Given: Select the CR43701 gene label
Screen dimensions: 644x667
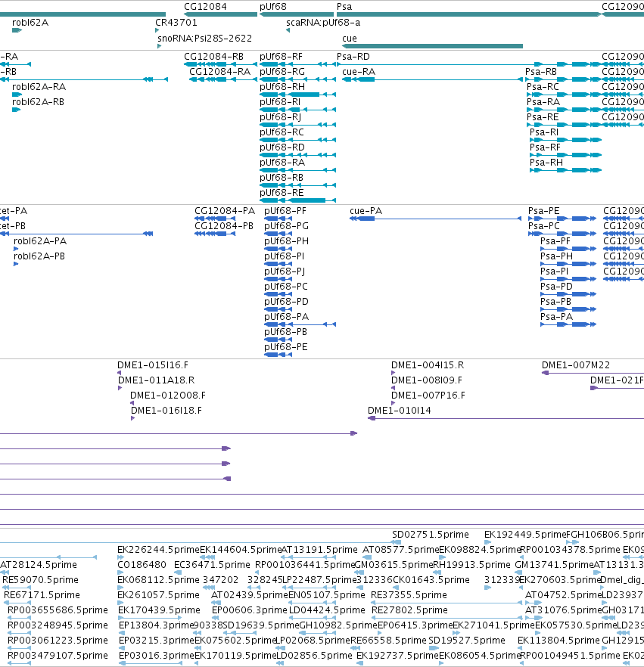Looking at the screenshot, I should [x=176, y=23].
